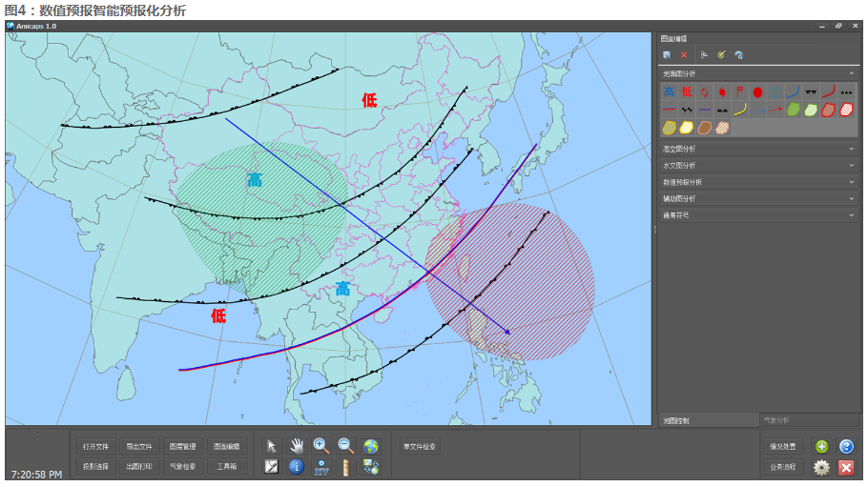This screenshot has height=487, width=868.
Task: Click the 情况处置 button
Action: (x=782, y=446)
